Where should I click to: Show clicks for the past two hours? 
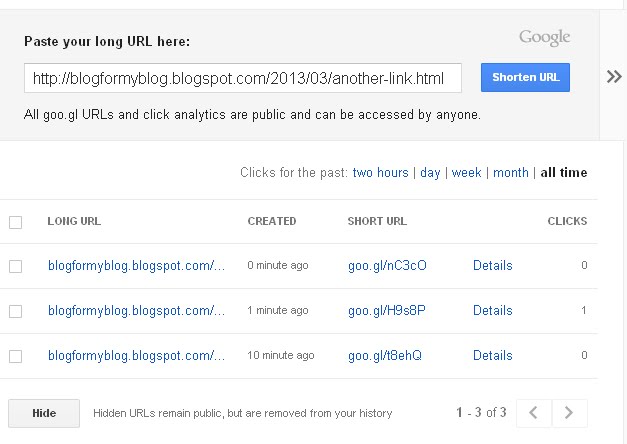(380, 173)
